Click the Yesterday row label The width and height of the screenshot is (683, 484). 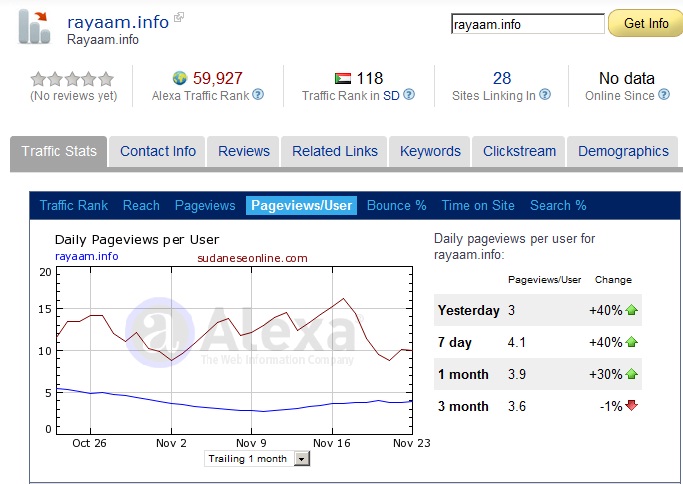(x=469, y=310)
